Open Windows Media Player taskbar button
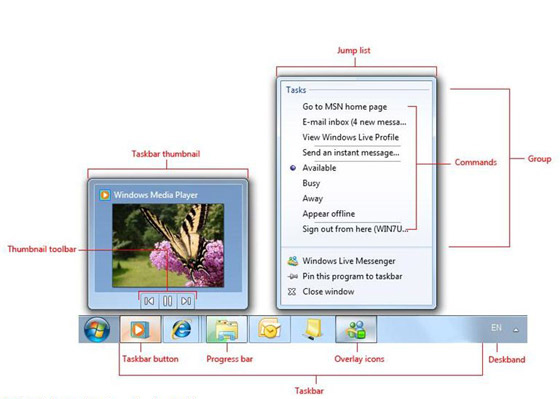Viewport: 560px width, 399px height. [x=140, y=329]
